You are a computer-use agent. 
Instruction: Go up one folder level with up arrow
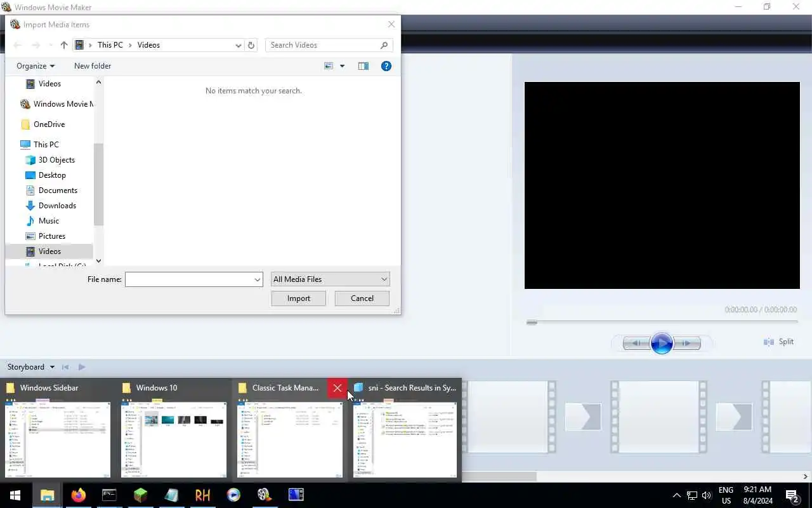tap(64, 45)
